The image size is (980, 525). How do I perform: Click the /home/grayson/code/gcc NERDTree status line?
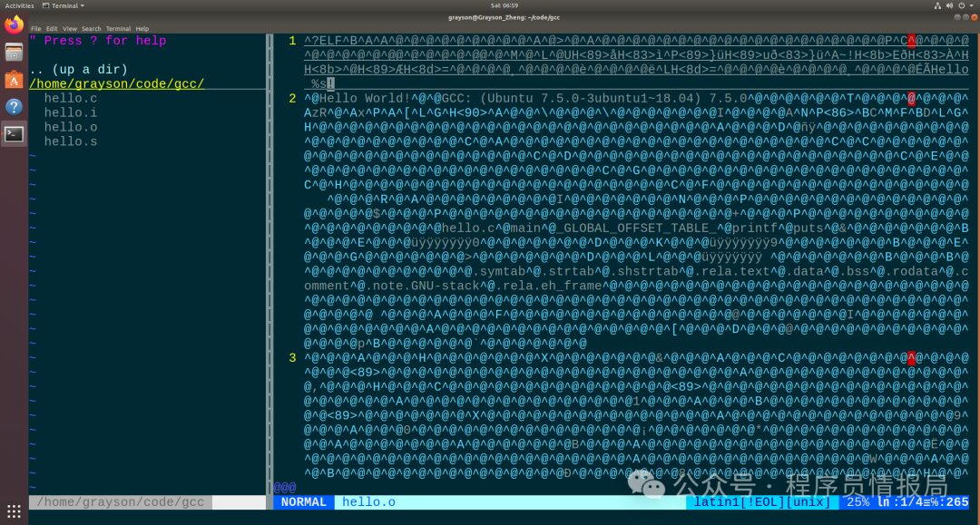point(120,502)
